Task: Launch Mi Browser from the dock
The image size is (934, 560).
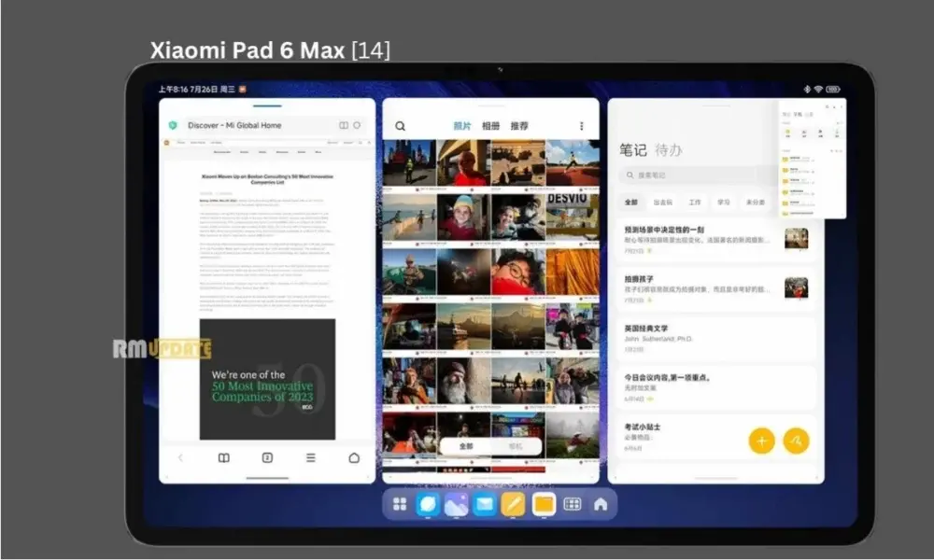Action: click(x=426, y=504)
